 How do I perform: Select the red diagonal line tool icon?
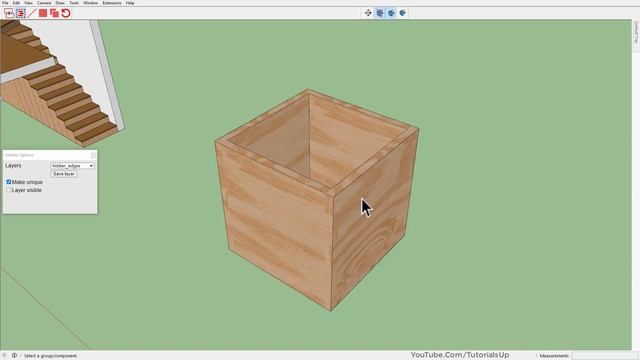click(32, 13)
